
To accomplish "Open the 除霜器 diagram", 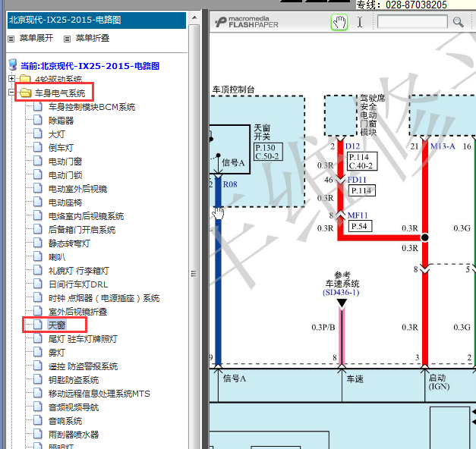I will click(61, 121).
